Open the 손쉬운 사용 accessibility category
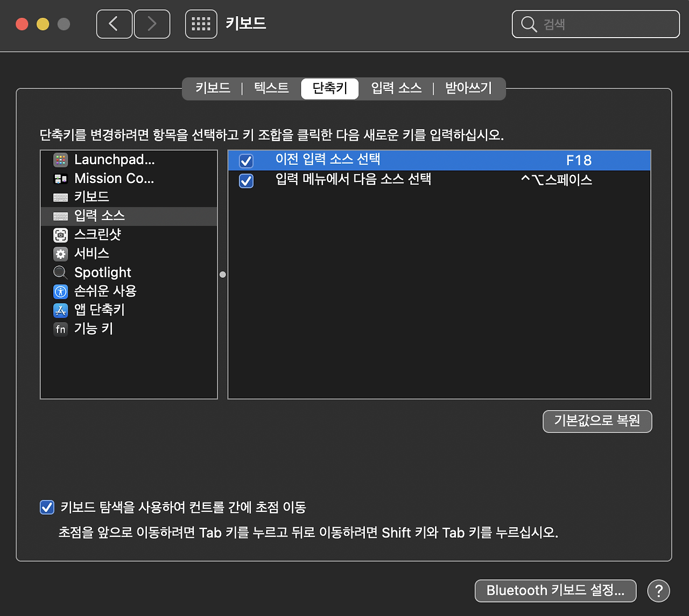 click(61, 291)
